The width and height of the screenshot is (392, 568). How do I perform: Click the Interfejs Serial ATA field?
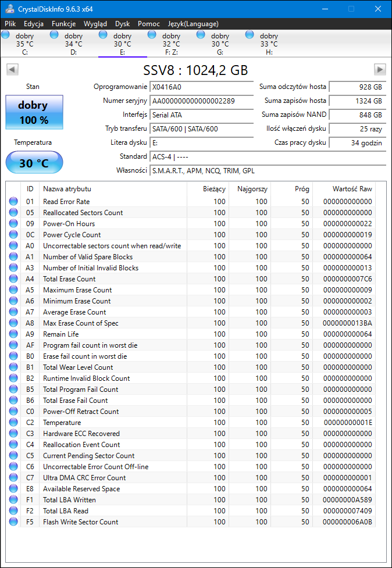click(201, 115)
